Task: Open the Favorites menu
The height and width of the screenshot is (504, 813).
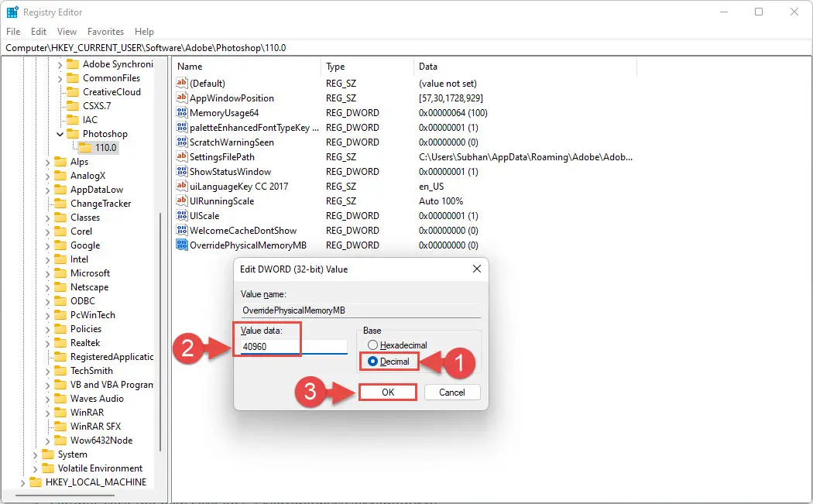Action: pyautogui.click(x=105, y=32)
